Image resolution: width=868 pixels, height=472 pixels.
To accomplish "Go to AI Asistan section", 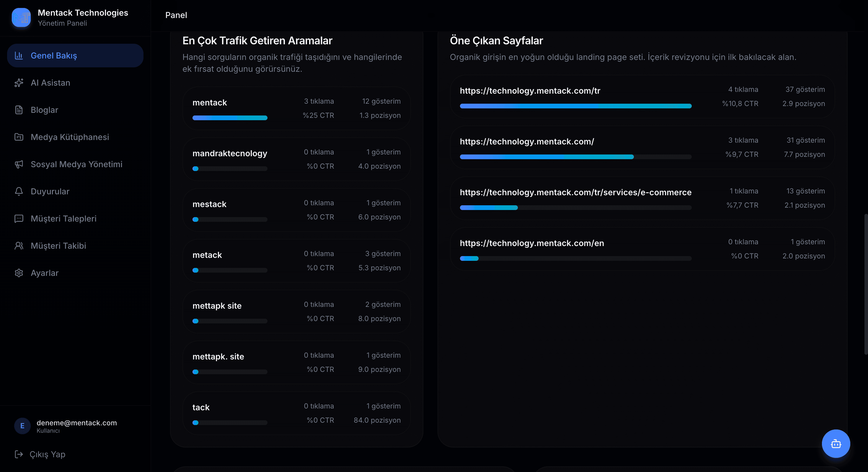I will (x=75, y=83).
